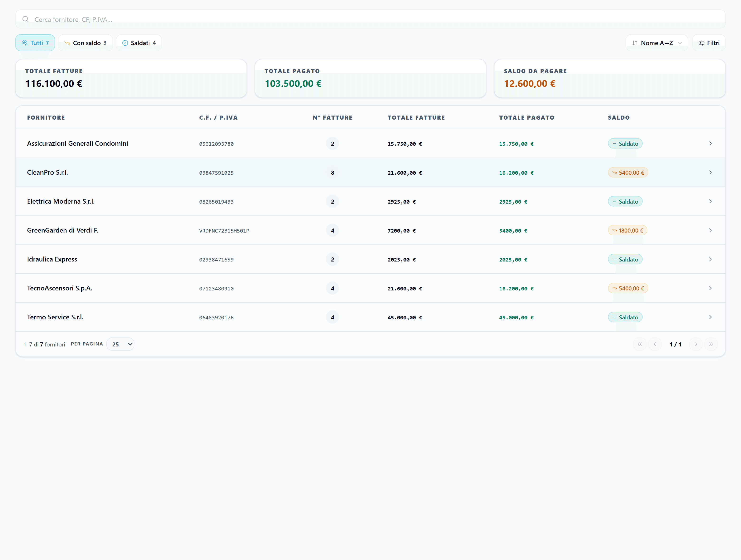Focus the Cerca fornitore search field
This screenshot has width=741, height=560.
pos(370,19)
